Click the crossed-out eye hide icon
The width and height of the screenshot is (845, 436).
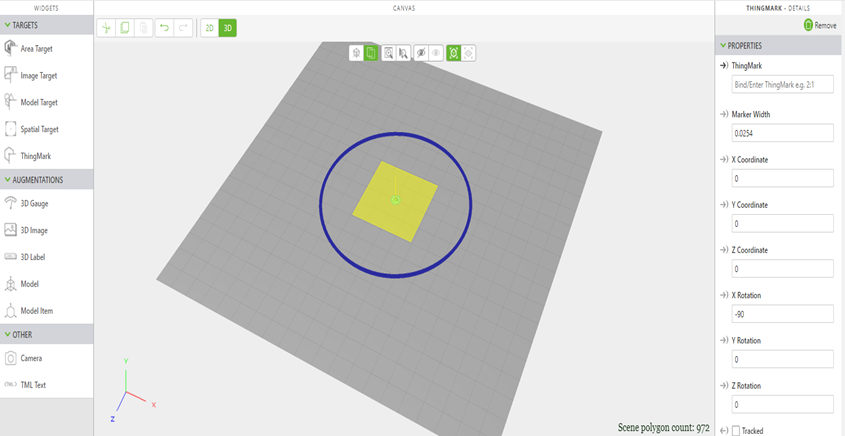(x=421, y=53)
